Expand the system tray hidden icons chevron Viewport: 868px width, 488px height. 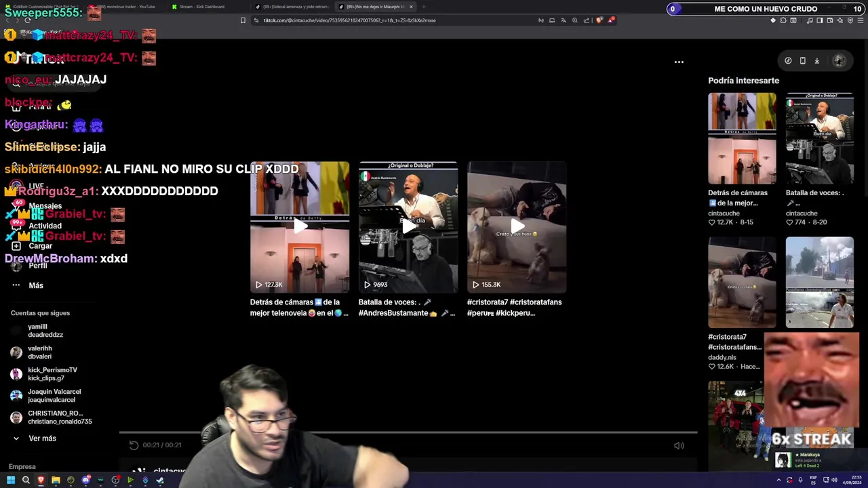pyautogui.click(x=778, y=480)
